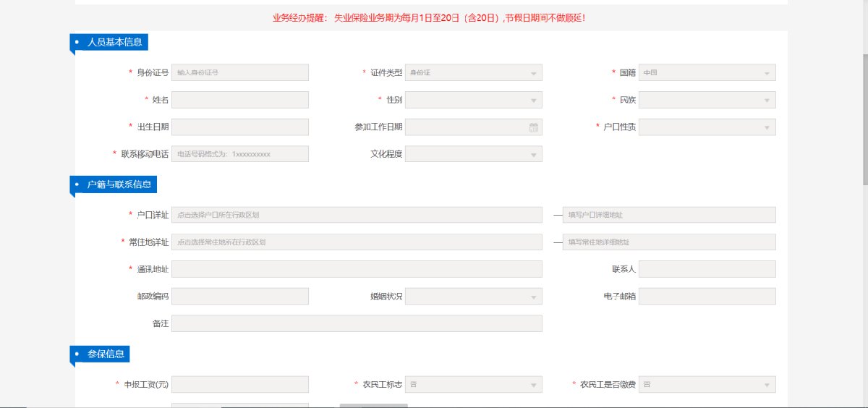Click the 出生日期 field
Screen dimensions: 868x408
click(239, 127)
